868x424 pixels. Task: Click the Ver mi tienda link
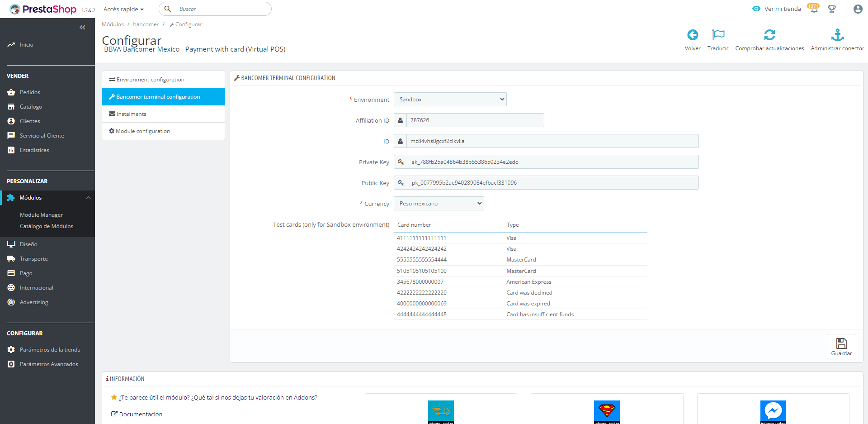point(783,9)
